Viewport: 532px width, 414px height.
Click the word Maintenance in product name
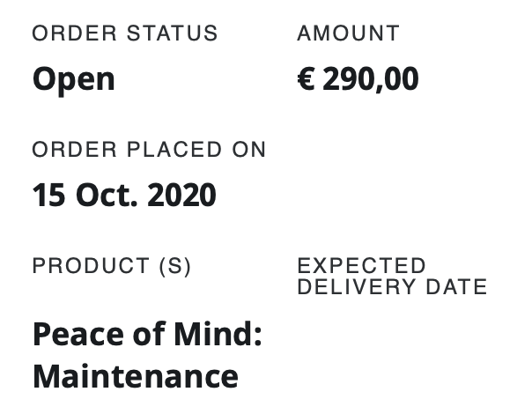tap(136, 377)
